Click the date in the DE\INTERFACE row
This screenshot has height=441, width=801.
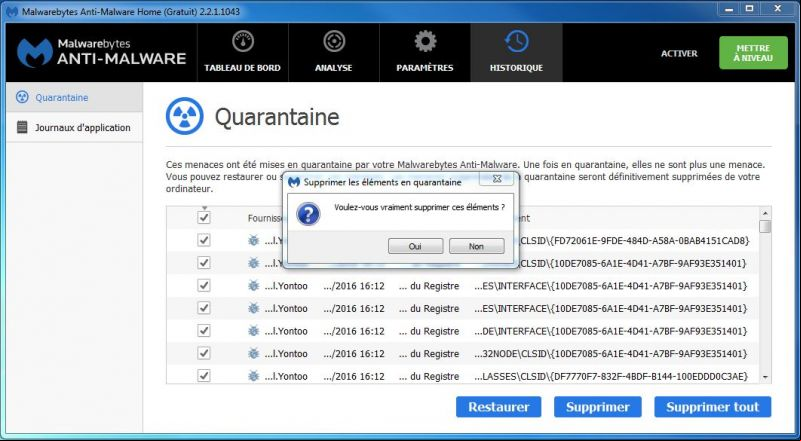click(x=354, y=331)
